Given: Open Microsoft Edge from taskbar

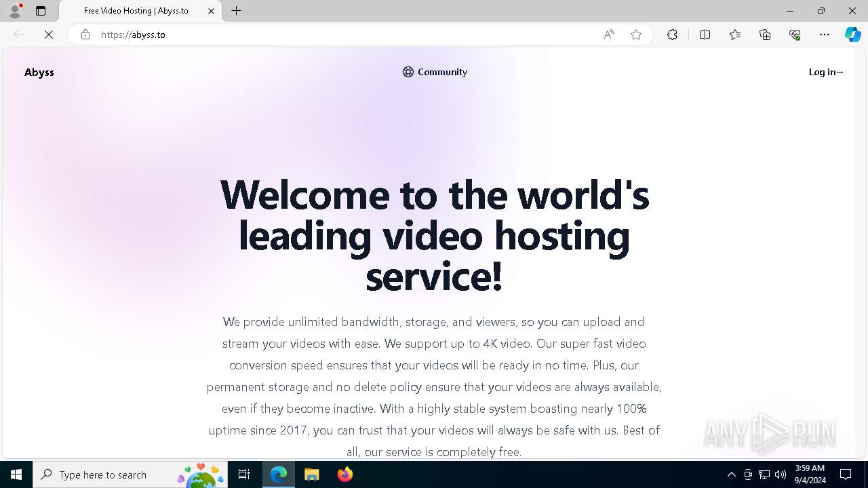Looking at the screenshot, I should (279, 474).
